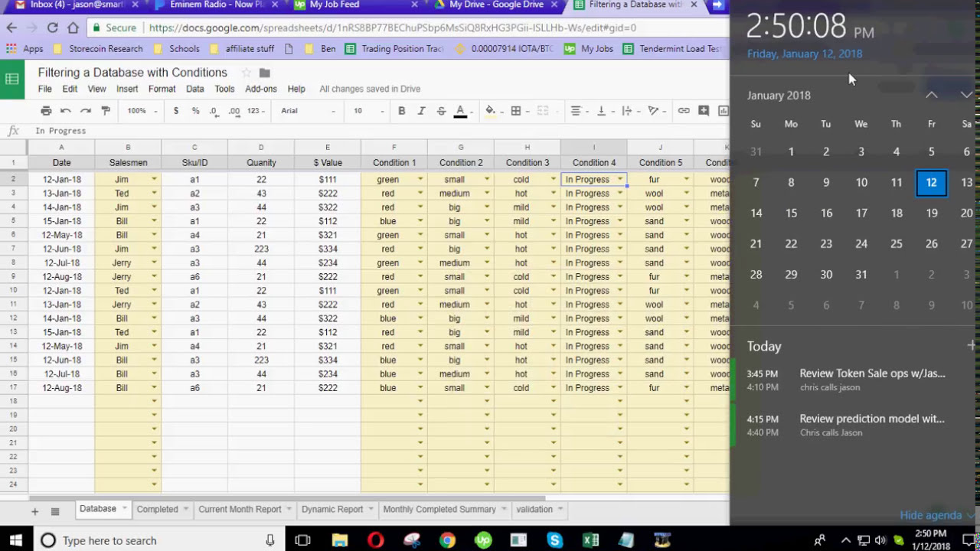Open Current Month Report tab dropdown arrow
980x551 pixels.
pyautogui.click(x=289, y=510)
